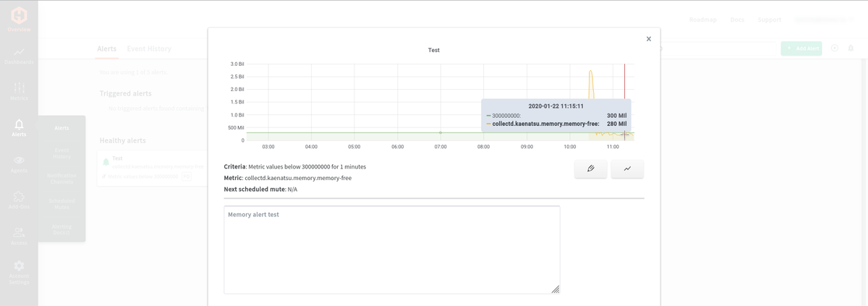This screenshot has height=306, width=868.
Task: Click the play icon beside Add Alert
Action: click(x=835, y=48)
